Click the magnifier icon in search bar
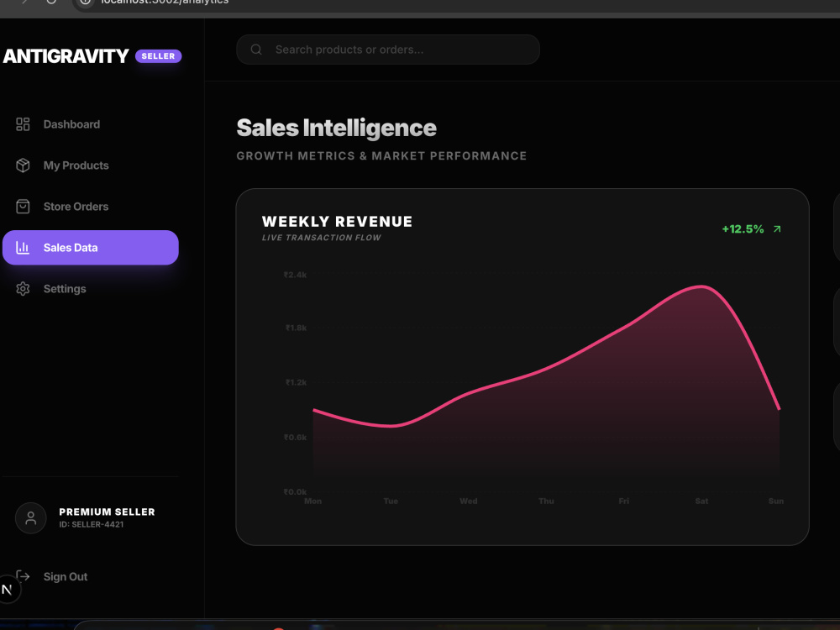This screenshot has width=840, height=630. 256,50
